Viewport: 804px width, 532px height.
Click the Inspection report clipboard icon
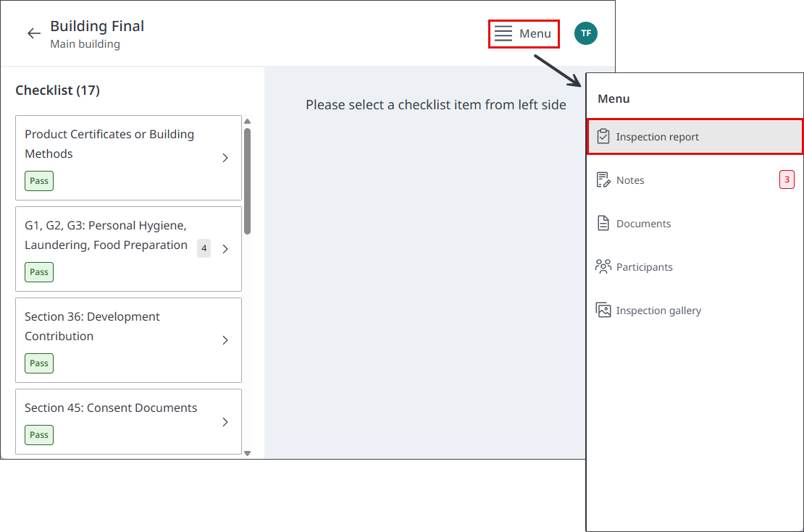(603, 136)
